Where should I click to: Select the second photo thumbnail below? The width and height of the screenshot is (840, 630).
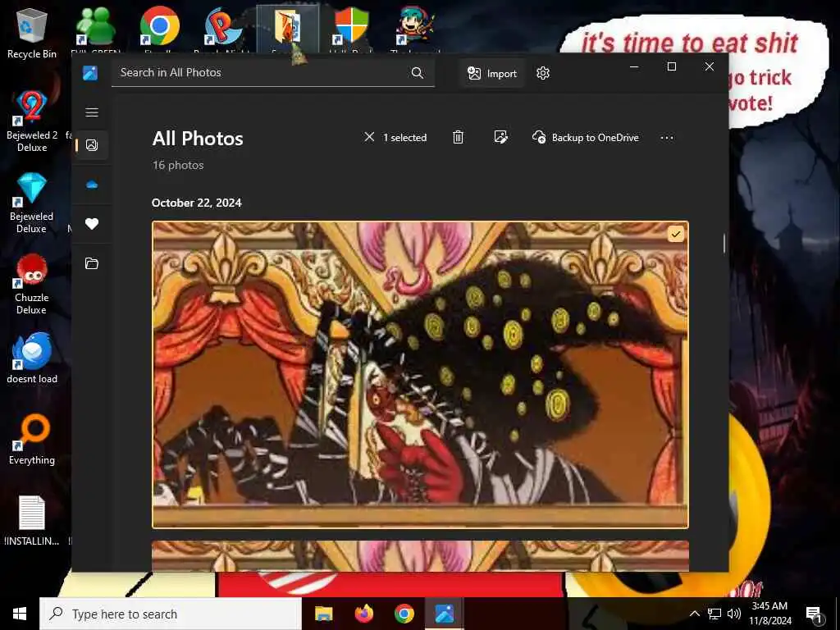(420, 556)
